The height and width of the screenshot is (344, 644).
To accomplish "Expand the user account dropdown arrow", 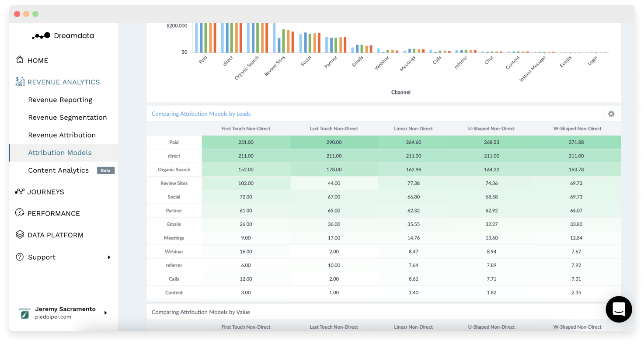I will pyautogui.click(x=105, y=313).
